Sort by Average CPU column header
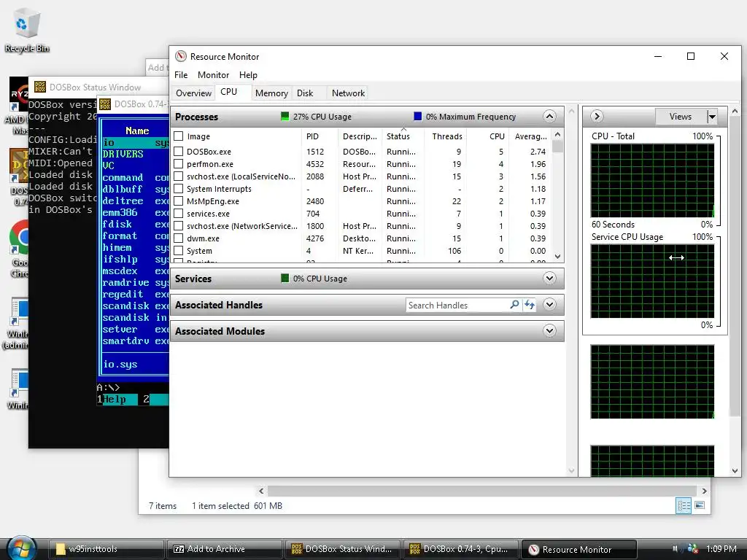747x560 pixels. (530, 136)
